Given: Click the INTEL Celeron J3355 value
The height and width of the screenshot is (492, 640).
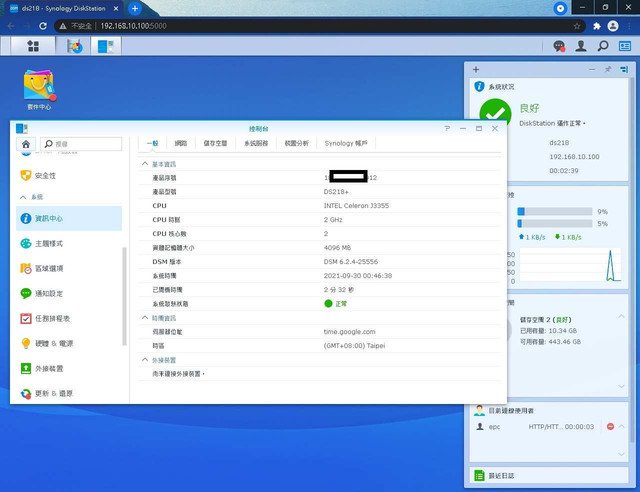Looking at the screenshot, I should click(x=356, y=206).
